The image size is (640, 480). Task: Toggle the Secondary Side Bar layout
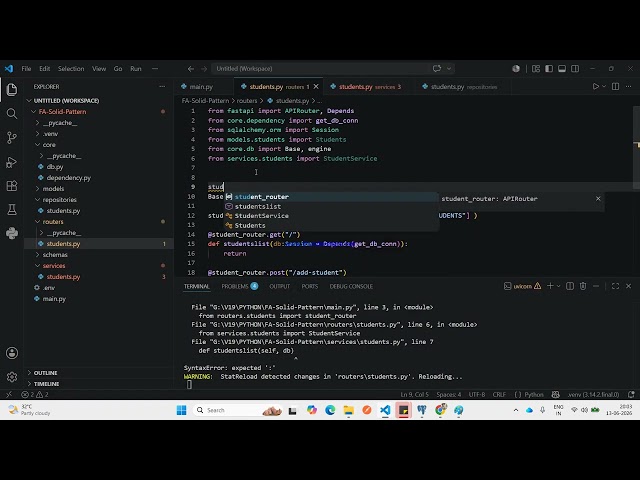pyautogui.click(x=575, y=69)
